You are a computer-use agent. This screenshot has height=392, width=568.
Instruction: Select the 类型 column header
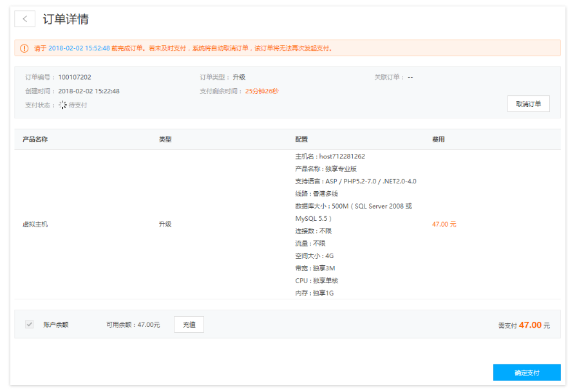click(165, 140)
